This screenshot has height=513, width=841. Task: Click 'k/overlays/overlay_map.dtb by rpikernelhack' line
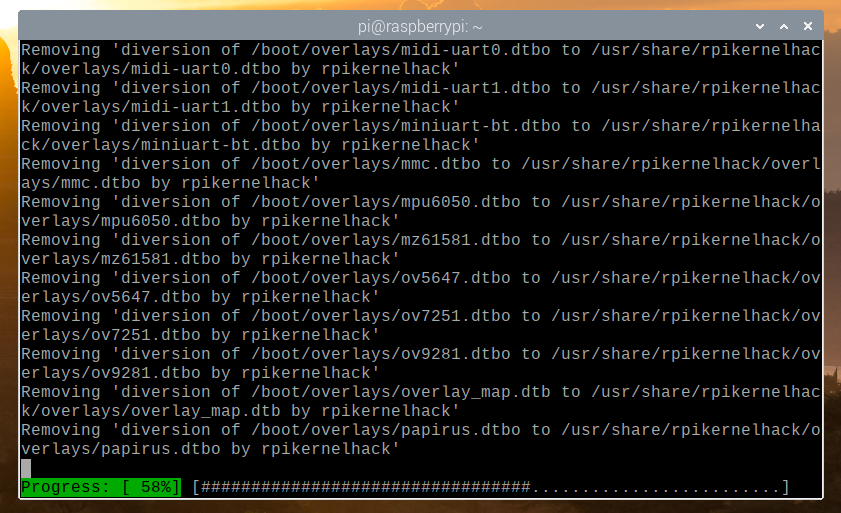[240, 411]
